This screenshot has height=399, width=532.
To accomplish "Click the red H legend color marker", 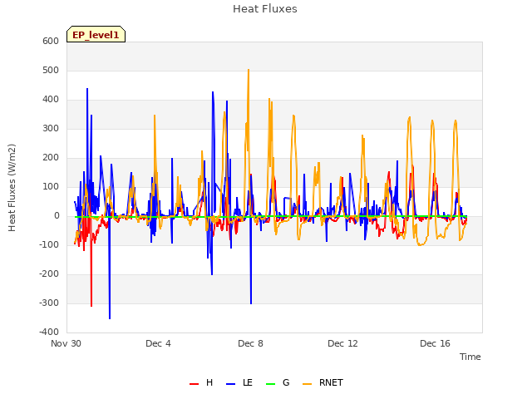I will click(x=194, y=384).
